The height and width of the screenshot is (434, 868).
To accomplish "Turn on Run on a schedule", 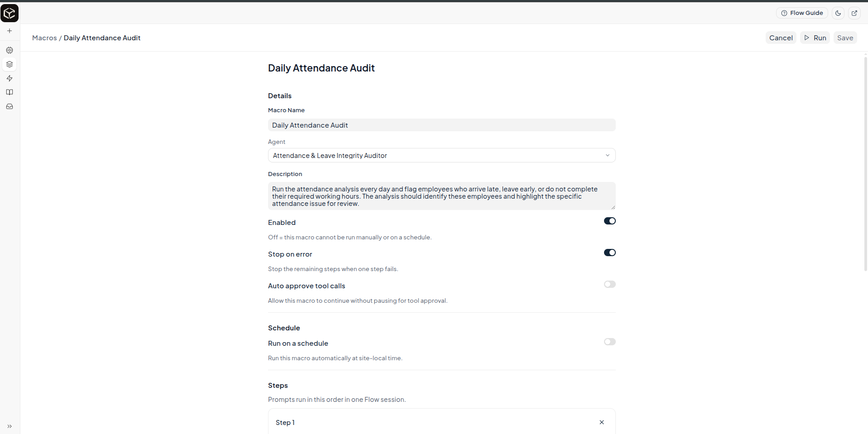I will (x=610, y=342).
